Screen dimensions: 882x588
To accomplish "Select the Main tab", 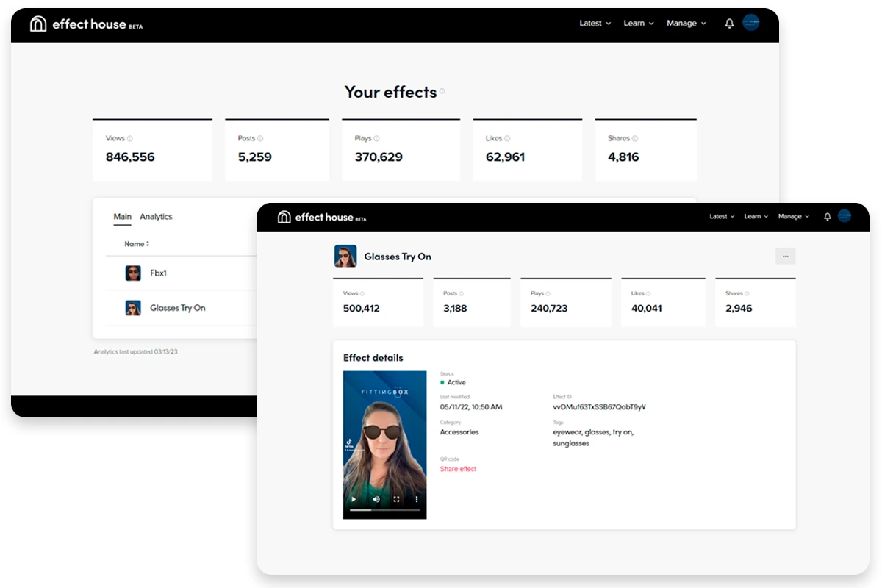I will [x=122, y=217].
